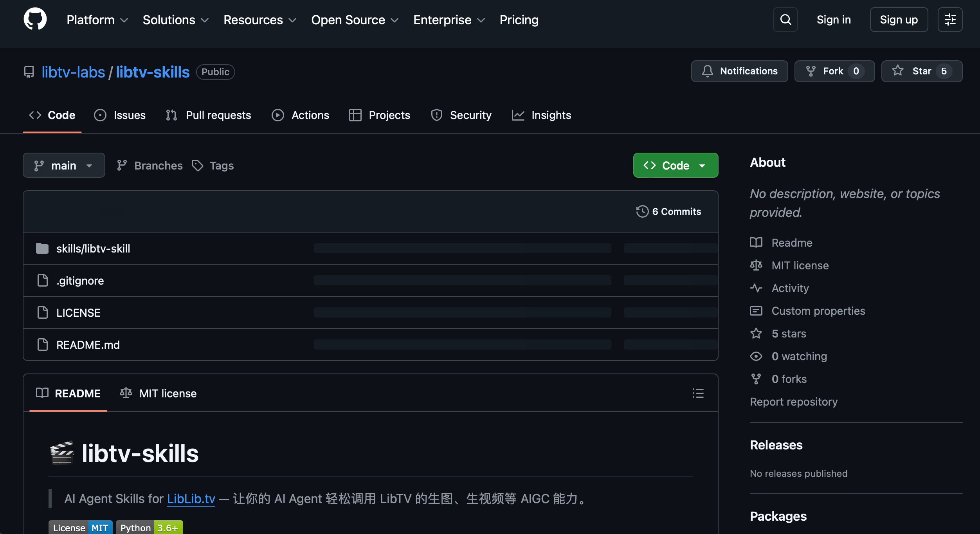Click the Notifications bell icon
This screenshot has height=534, width=980.
pos(707,71)
